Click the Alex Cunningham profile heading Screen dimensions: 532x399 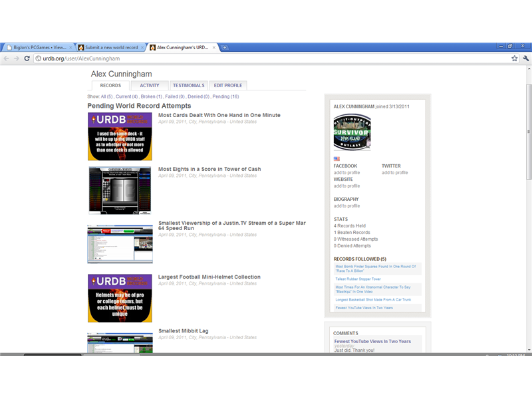121,74
